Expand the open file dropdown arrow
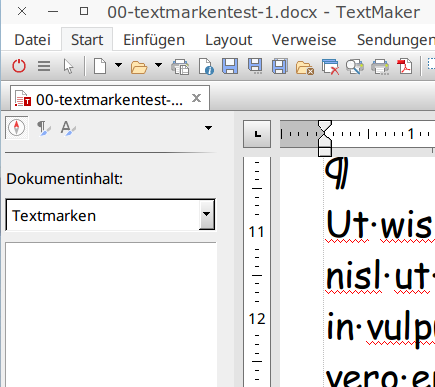 click(159, 65)
